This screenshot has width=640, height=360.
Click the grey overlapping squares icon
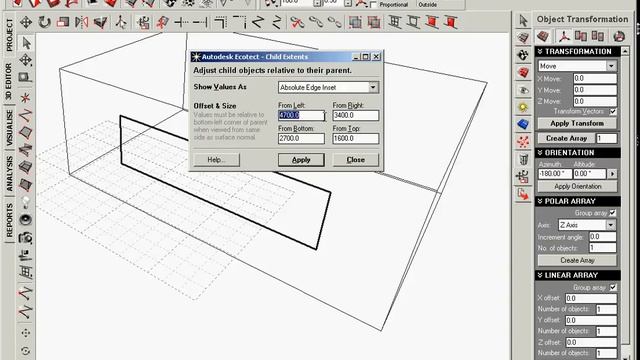pos(355,22)
